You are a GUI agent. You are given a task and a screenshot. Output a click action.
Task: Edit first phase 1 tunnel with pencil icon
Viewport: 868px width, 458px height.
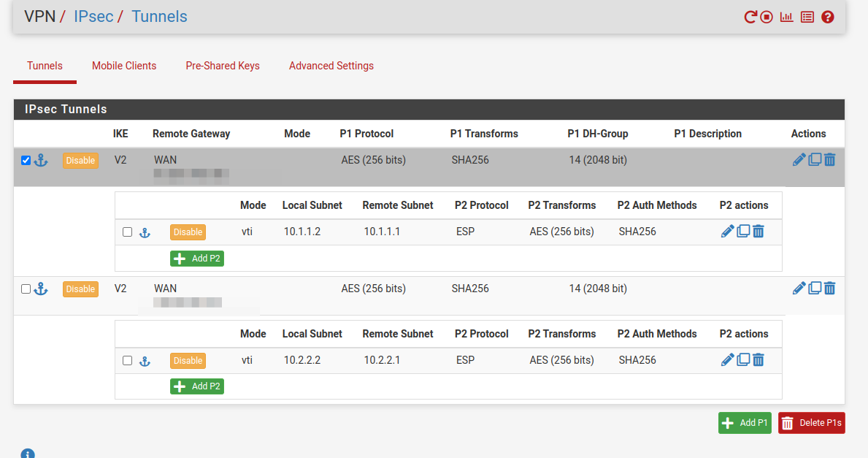tap(799, 160)
